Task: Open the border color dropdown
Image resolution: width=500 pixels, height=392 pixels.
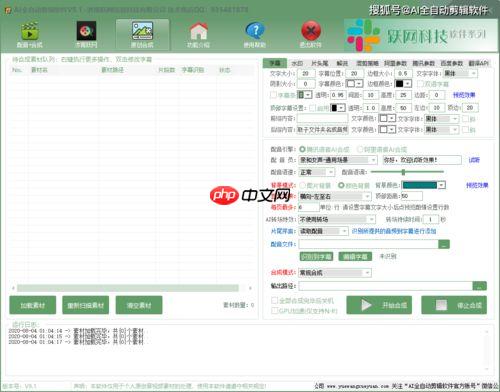Action: (408, 84)
